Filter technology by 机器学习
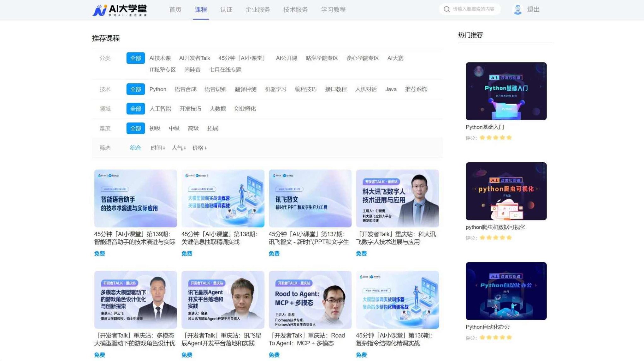Image resolution: width=644 pixels, height=361 pixels. click(275, 89)
